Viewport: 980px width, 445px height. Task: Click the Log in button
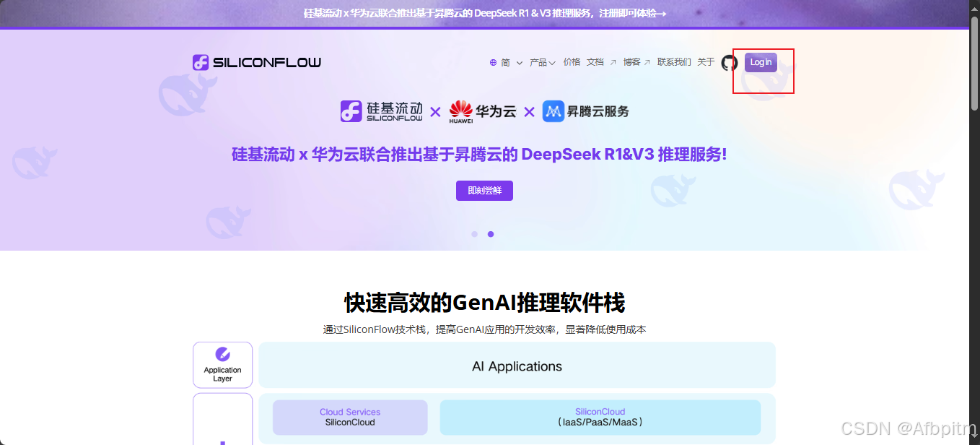point(761,62)
